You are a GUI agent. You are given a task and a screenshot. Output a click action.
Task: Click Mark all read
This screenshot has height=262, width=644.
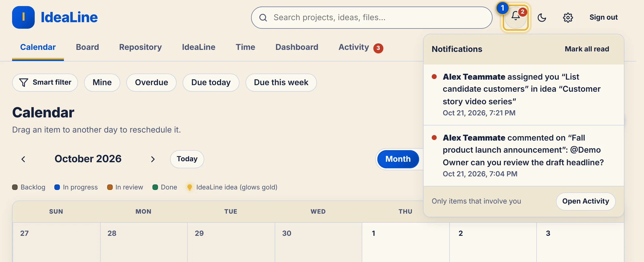point(587,49)
